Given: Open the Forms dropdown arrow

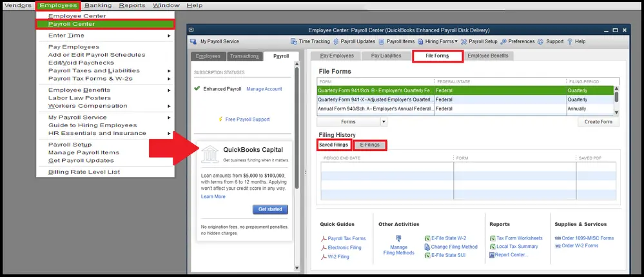Looking at the screenshot, I should pos(384,121).
